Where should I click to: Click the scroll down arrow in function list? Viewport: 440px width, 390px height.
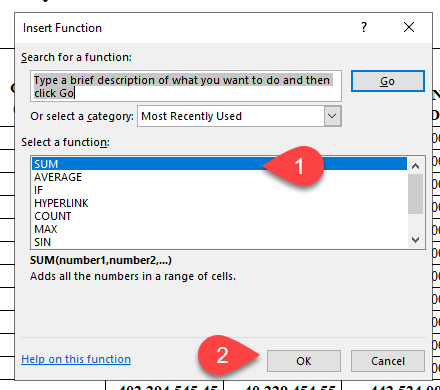(415, 239)
